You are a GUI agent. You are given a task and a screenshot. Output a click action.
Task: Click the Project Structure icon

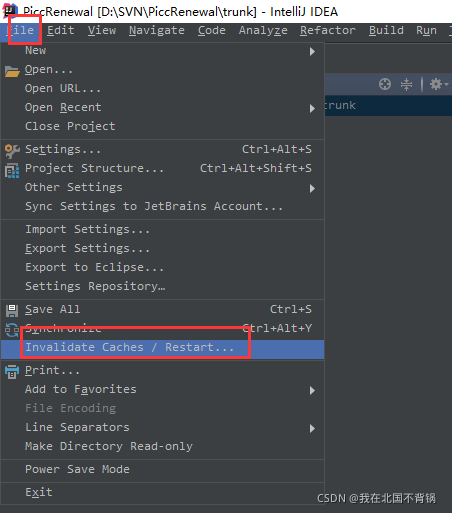[x=12, y=170]
